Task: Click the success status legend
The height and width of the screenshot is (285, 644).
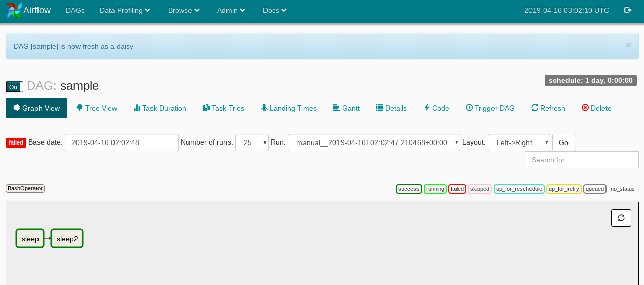Action: coord(409,189)
